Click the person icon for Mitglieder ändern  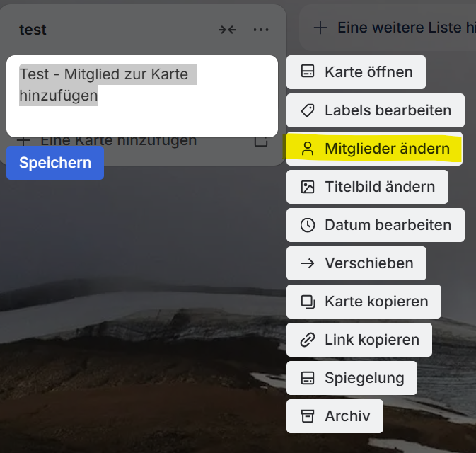pos(307,149)
